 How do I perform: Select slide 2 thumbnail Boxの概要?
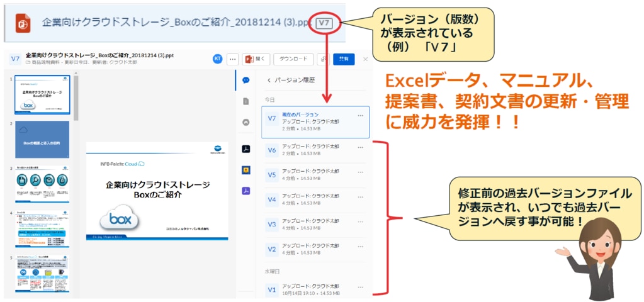[42, 140]
